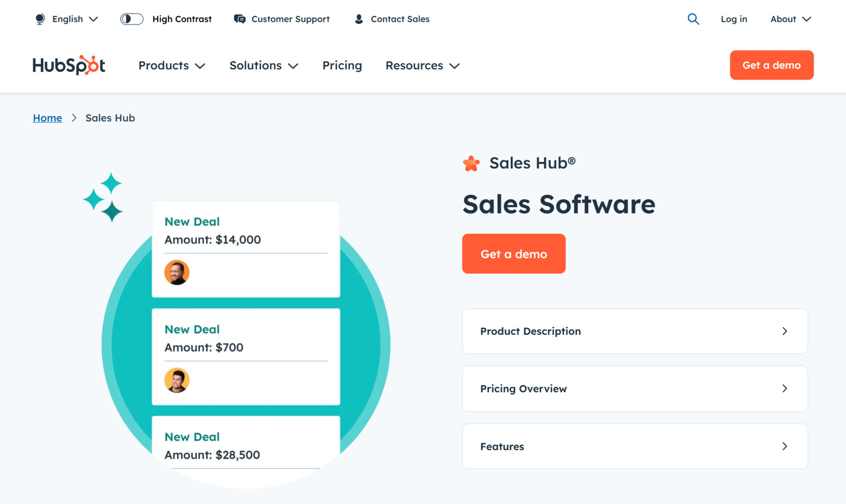
Task: Click the HubSpot sprocket logo
Action: point(68,65)
